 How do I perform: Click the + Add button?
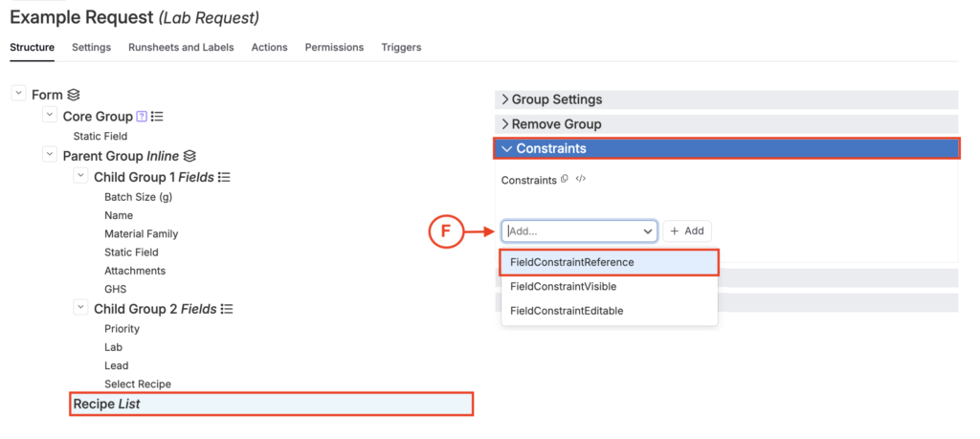point(687,231)
